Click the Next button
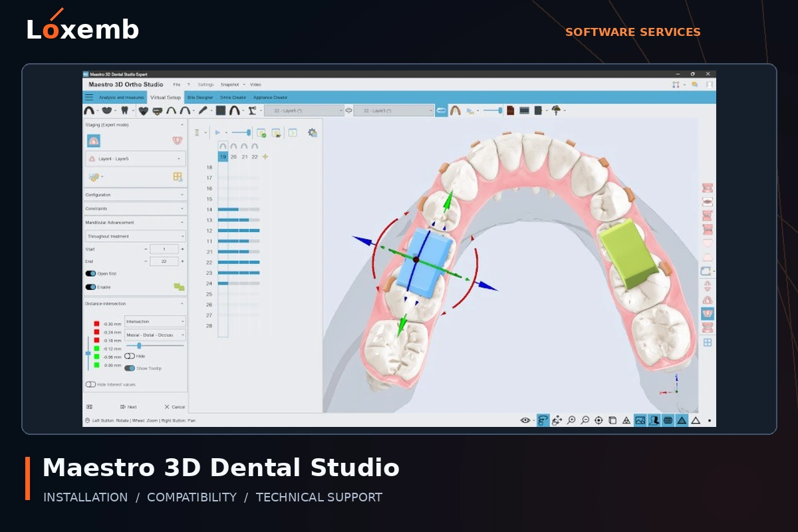798x532 pixels. click(128, 406)
